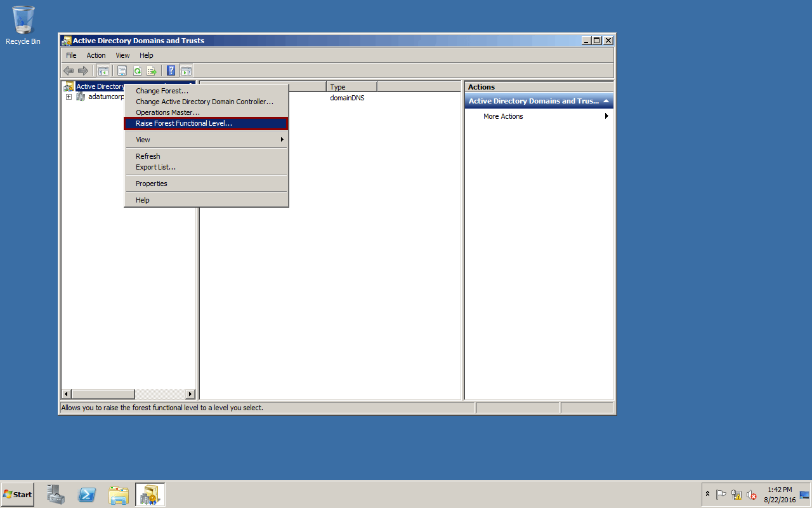Image resolution: width=812 pixels, height=508 pixels.
Task: Click the Back arrow in the toolbar
Action: [x=69, y=70]
